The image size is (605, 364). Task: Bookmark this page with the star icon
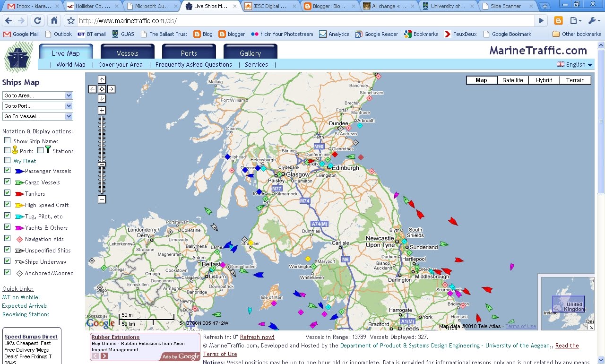(71, 21)
